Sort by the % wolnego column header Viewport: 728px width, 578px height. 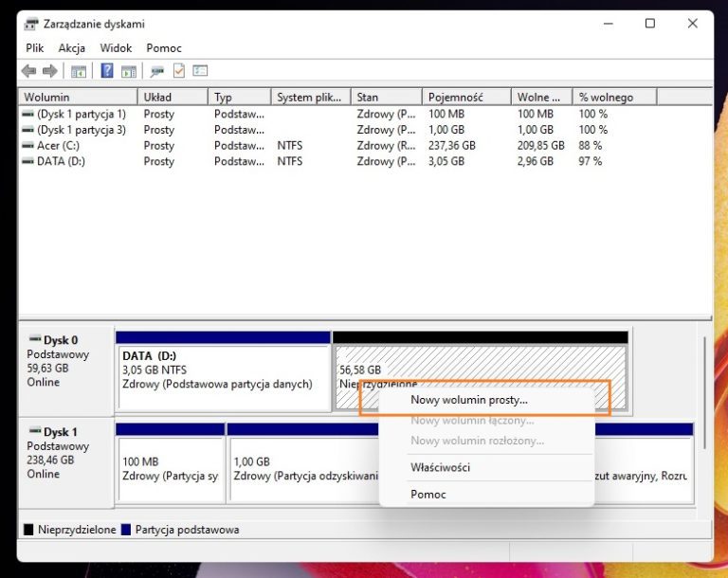(x=614, y=97)
